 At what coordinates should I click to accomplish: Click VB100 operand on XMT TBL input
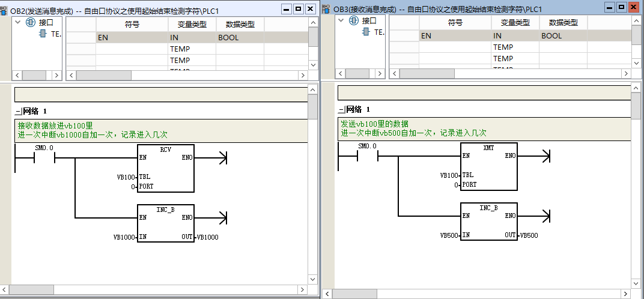pos(449,175)
